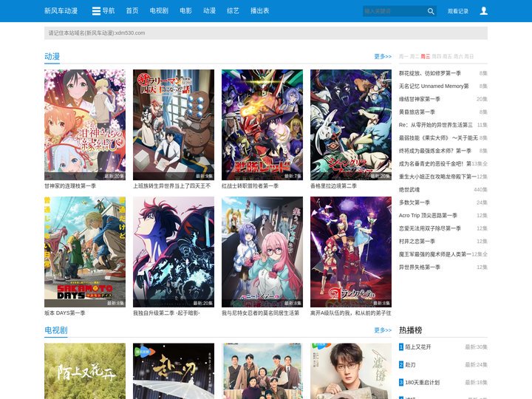
Task: Select the 周三 schedule tab
Action: coord(425,56)
